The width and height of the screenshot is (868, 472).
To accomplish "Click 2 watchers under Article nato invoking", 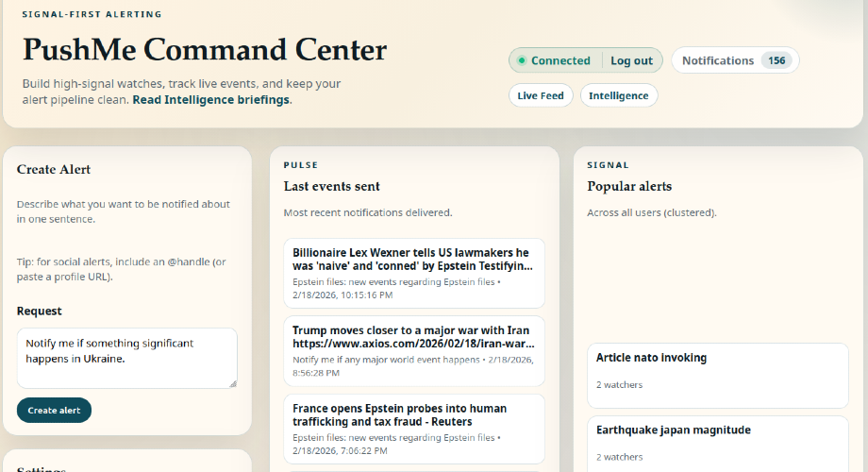I will click(620, 385).
